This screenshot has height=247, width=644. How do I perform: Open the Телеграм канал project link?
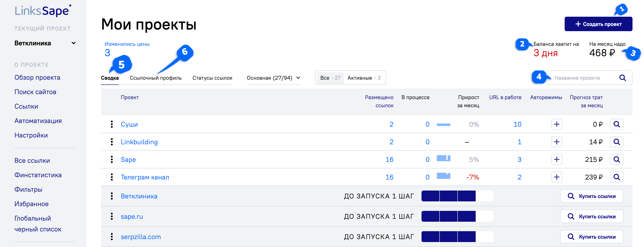pyautogui.click(x=145, y=177)
